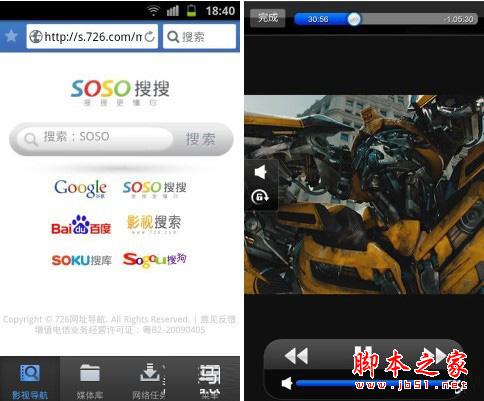Image resolution: width=484 pixels, height=401 pixels.
Task: Tap the Transformers video frame
Action: tap(364, 195)
